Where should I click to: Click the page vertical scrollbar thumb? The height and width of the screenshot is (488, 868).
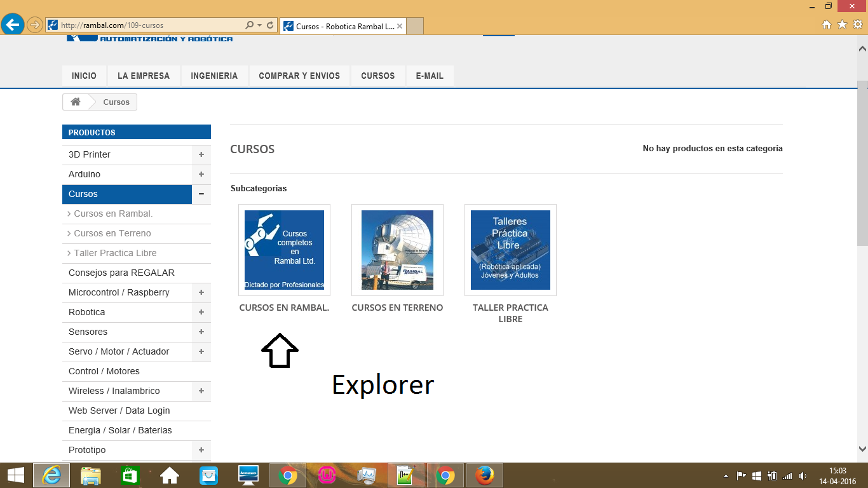point(862,163)
